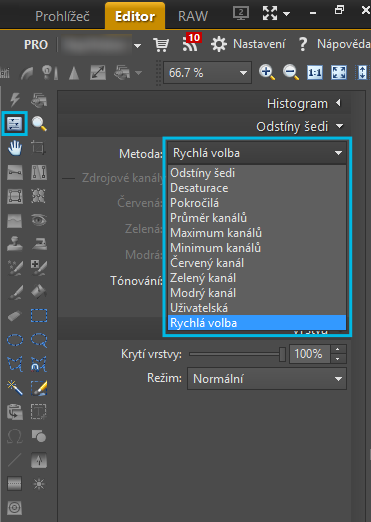
Task: Click the Zoom in magnifier button
Action: [x=267, y=72]
